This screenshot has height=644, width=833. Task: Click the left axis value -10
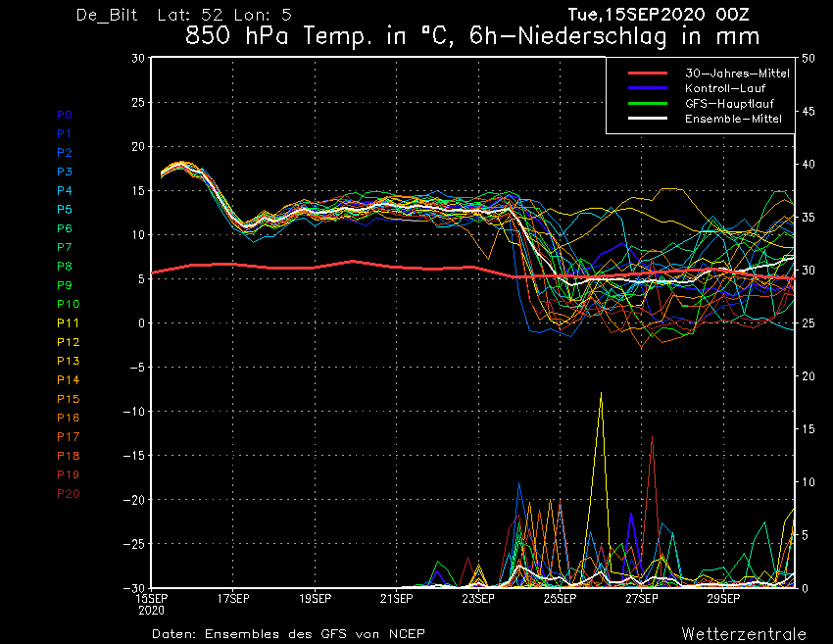pyautogui.click(x=134, y=412)
